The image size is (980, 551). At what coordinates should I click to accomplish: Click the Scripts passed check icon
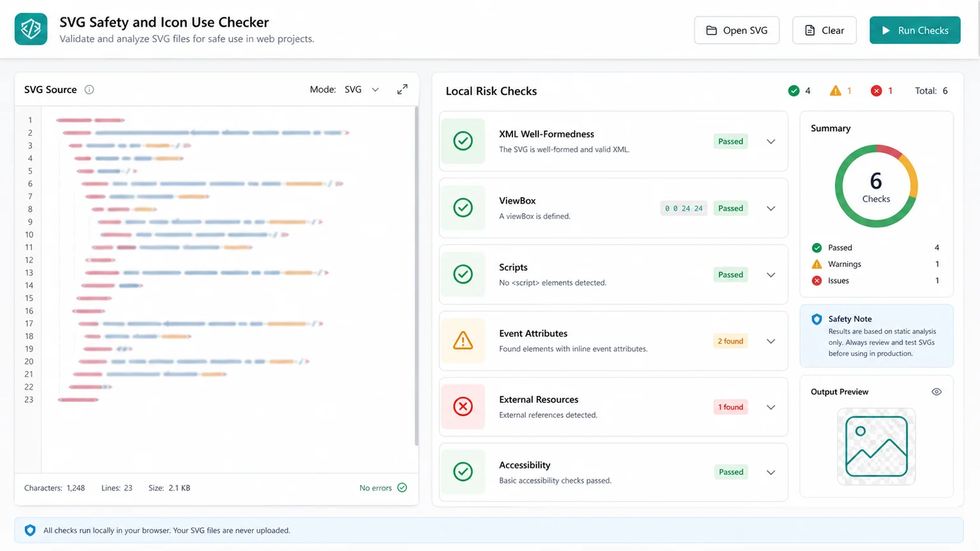tap(463, 274)
